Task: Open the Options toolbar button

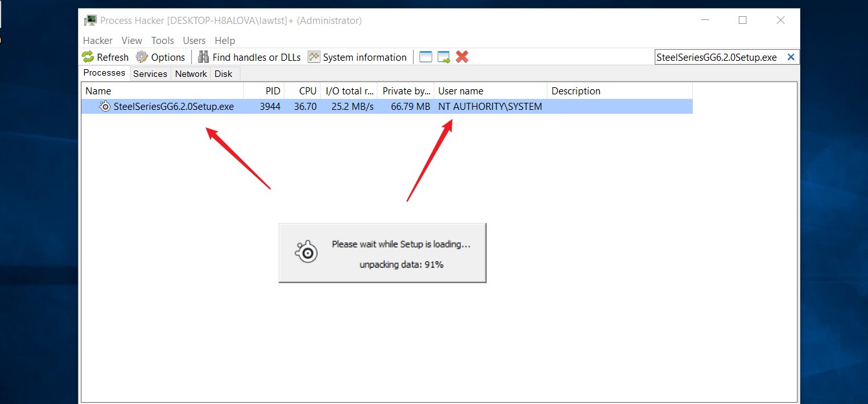Action: [160, 57]
